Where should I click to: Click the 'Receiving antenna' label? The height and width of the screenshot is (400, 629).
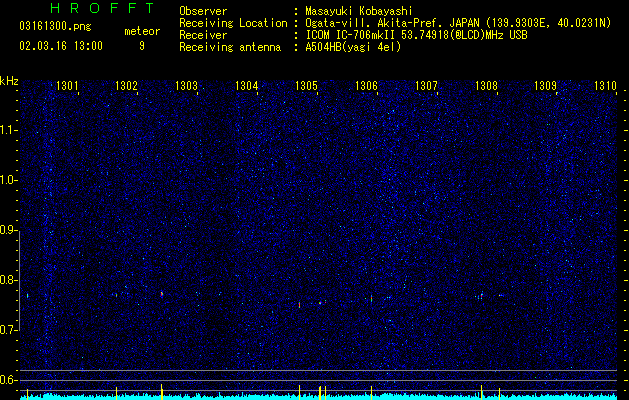[230, 47]
